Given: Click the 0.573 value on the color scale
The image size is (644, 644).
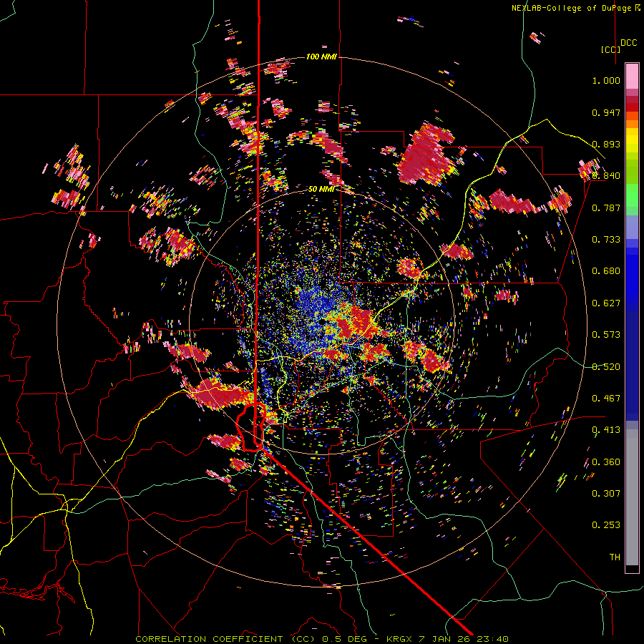Looking at the screenshot, I should (x=606, y=335).
